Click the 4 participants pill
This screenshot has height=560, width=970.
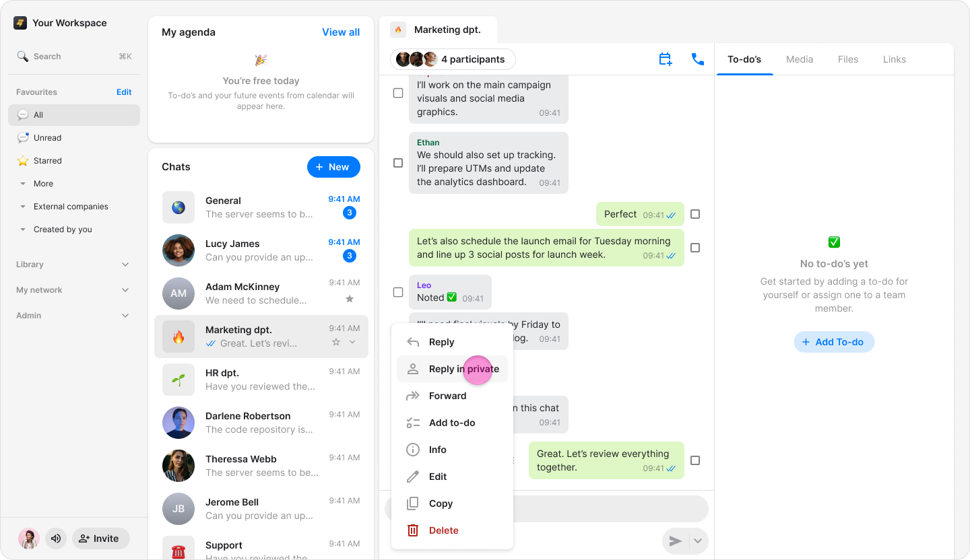coord(453,59)
